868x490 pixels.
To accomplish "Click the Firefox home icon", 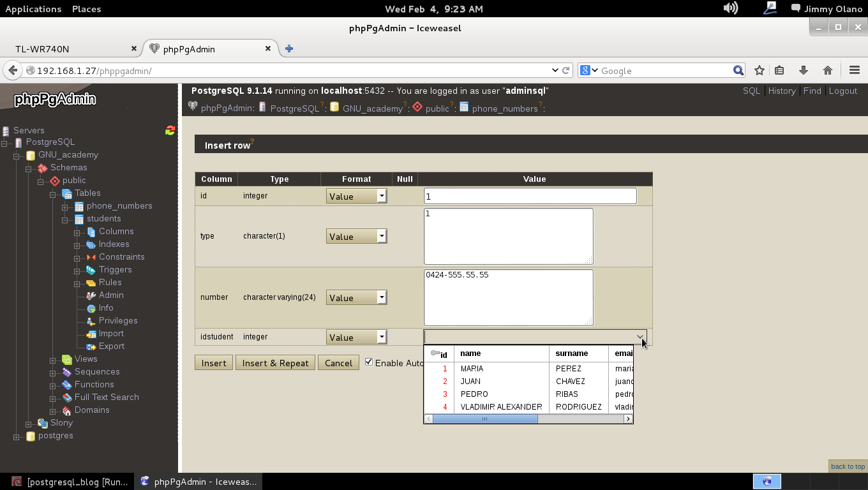I will [x=828, y=70].
